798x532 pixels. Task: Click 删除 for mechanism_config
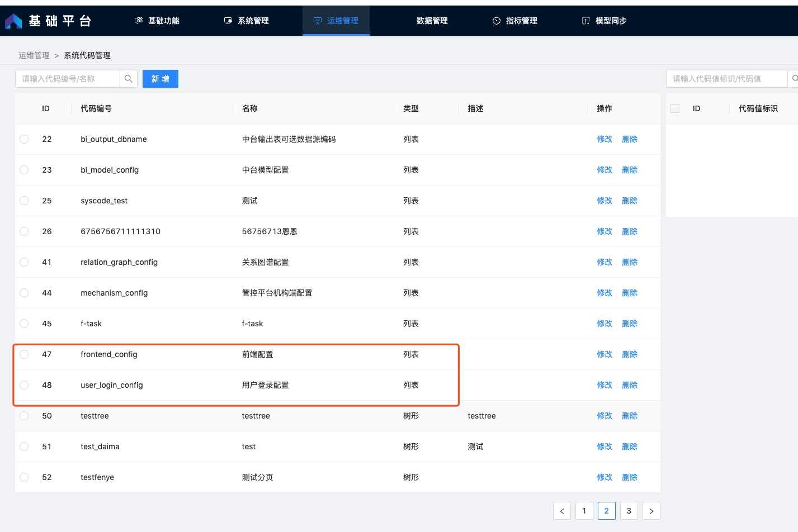click(630, 293)
